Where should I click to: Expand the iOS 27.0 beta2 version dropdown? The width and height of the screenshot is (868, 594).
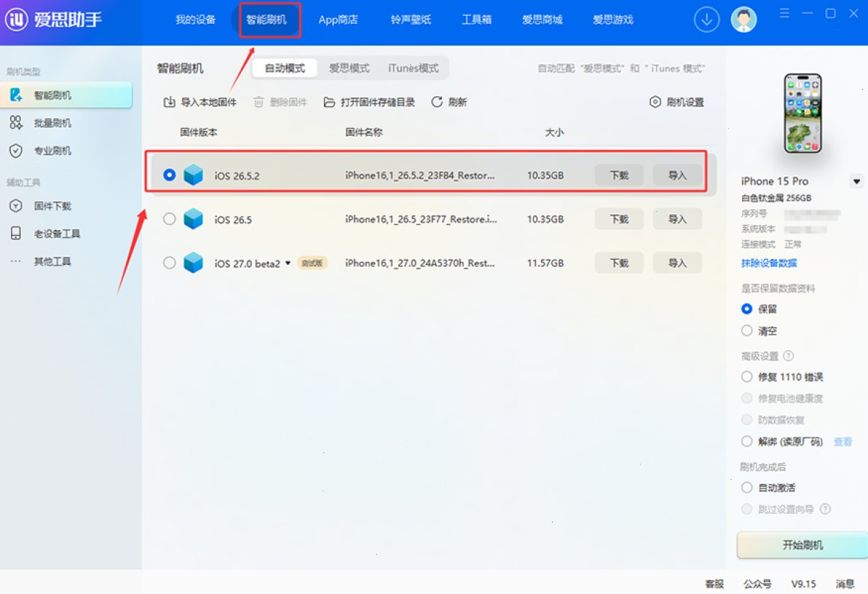(288, 263)
